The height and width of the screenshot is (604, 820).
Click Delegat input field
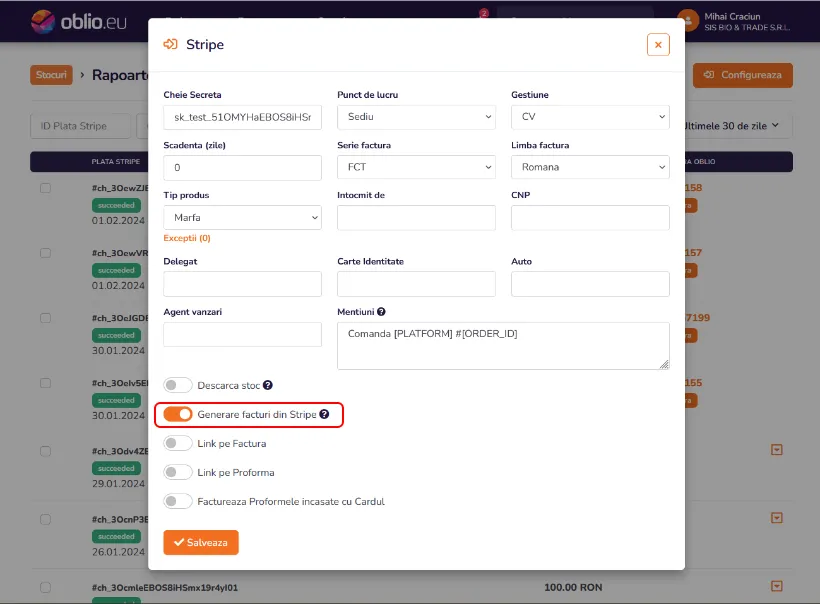[x=242, y=284]
